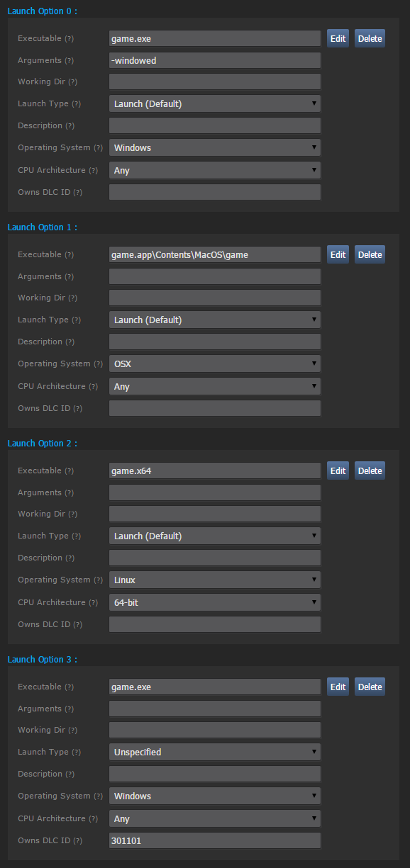Open CPU Architecture dropdown in Launch Option 1
Screen dimensions: 410x868
pyautogui.click(x=215, y=386)
